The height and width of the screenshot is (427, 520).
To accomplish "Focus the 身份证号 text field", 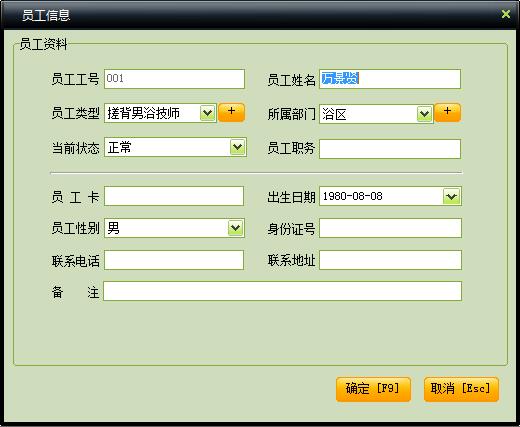I will tap(390, 228).
